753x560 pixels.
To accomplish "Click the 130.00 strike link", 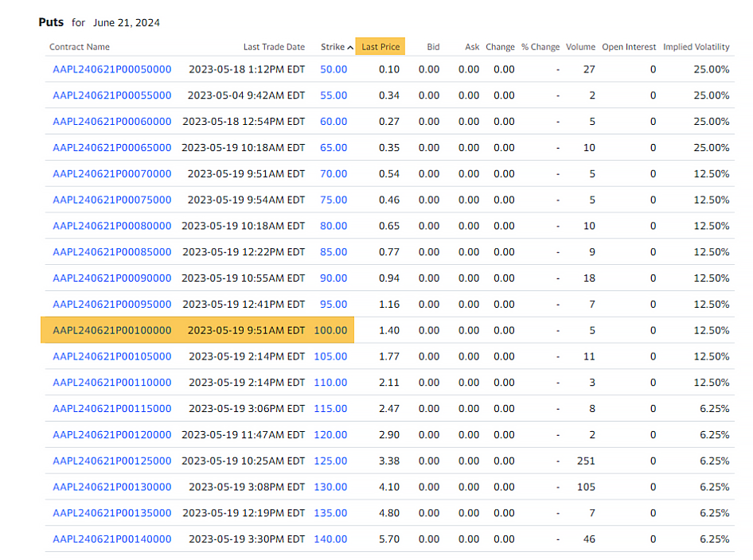I will (x=330, y=487).
